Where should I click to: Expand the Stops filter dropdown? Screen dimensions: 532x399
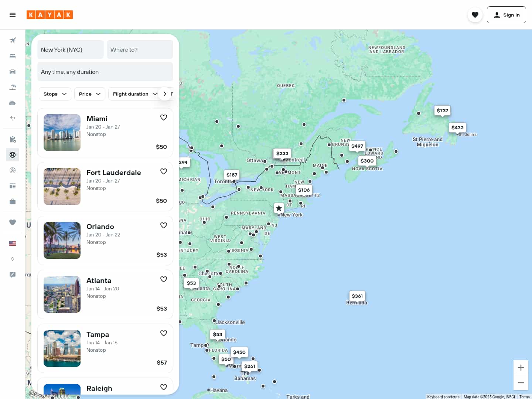point(55,94)
